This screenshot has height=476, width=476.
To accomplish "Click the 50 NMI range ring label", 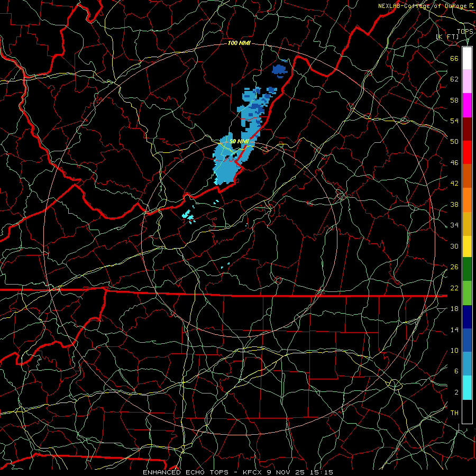I will pyautogui.click(x=239, y=141).
